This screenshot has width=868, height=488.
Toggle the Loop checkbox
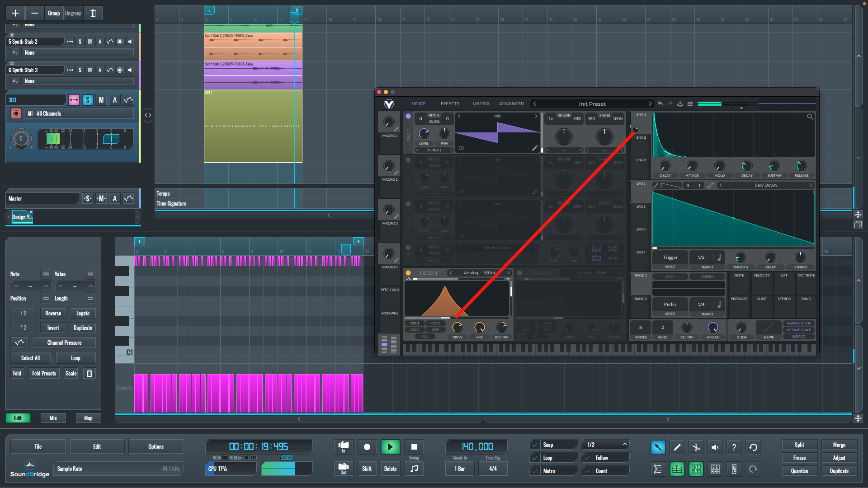535,458
